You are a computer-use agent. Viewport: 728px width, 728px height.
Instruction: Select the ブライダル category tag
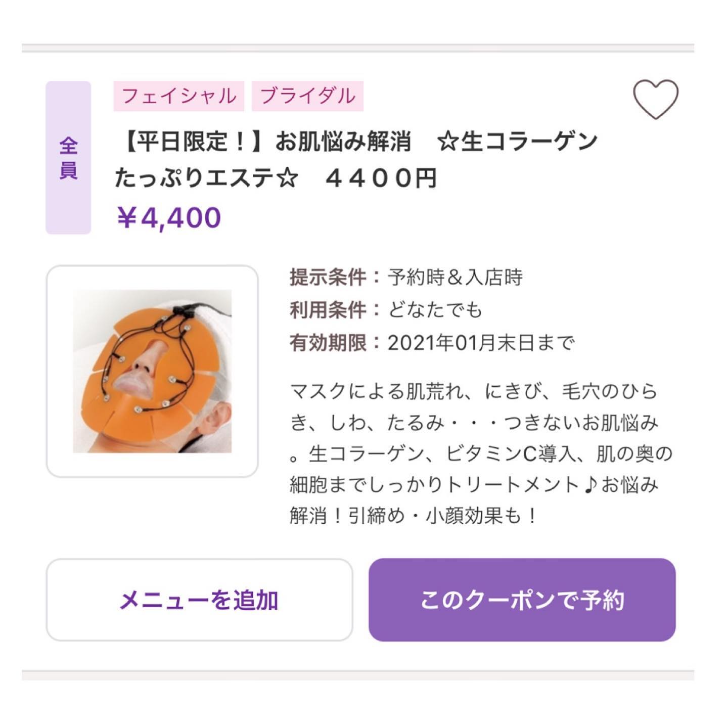pos(307,96)
